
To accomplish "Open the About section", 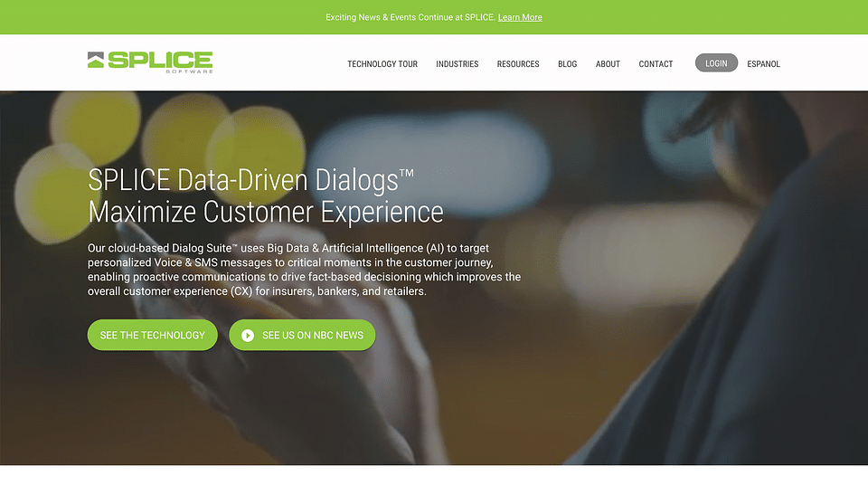I will coord(608,63).
